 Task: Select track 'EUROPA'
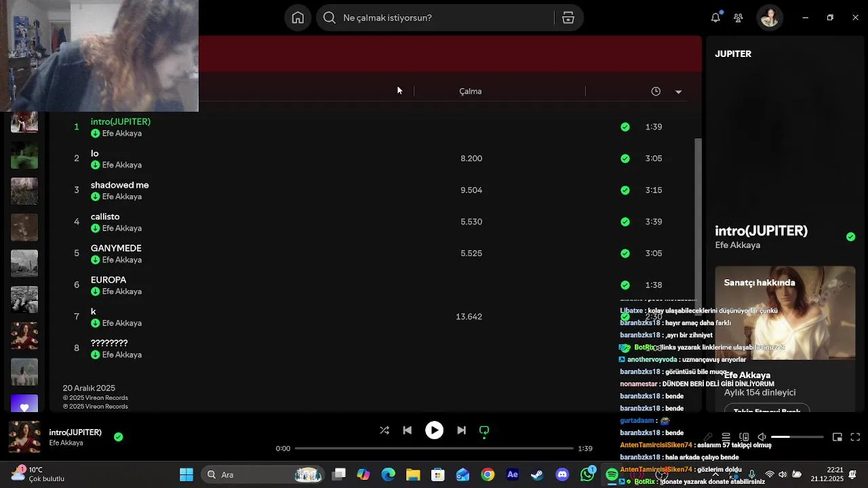108,280
